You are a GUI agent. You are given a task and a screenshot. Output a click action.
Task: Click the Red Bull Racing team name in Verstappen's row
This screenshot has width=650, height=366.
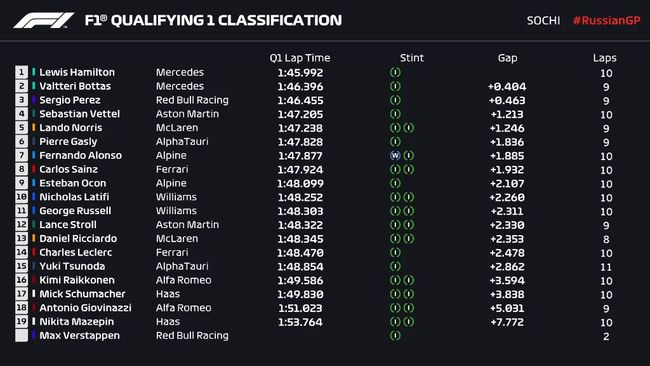[192, 335]
